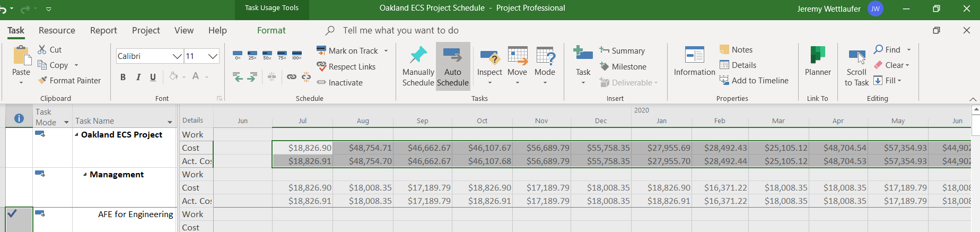Open the Font dialog launcher
The width and height of the screenshot is (980, 232).
click(x=220, y=98)
